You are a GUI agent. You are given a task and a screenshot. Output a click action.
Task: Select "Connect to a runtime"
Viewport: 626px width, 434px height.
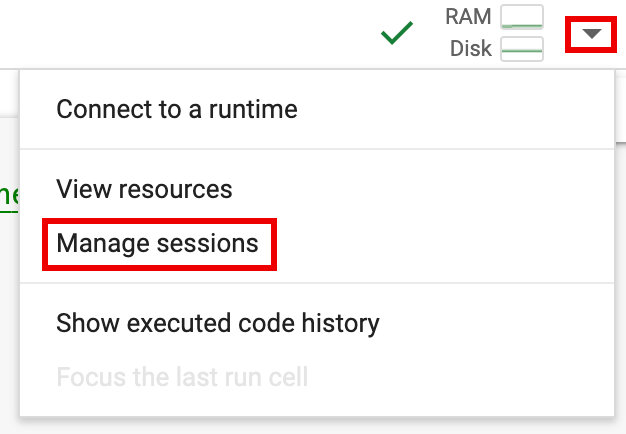(177, 109)
